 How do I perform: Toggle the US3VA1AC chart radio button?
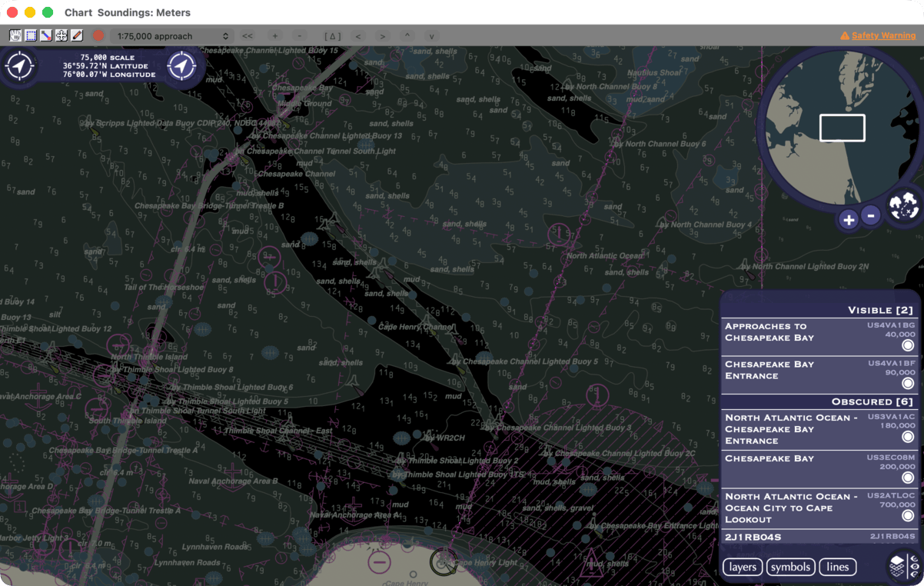(908, 437)
